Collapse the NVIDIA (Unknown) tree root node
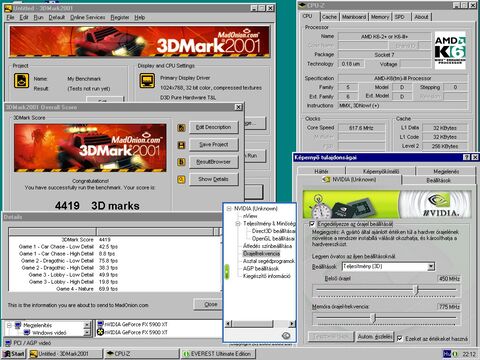480x360 pixels. coord(229,209)
